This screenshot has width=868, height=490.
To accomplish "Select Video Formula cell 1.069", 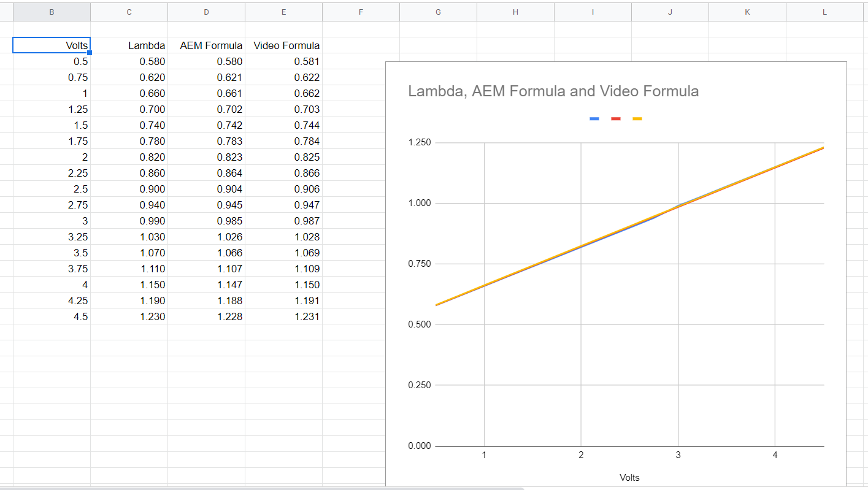I will point(283,253).
